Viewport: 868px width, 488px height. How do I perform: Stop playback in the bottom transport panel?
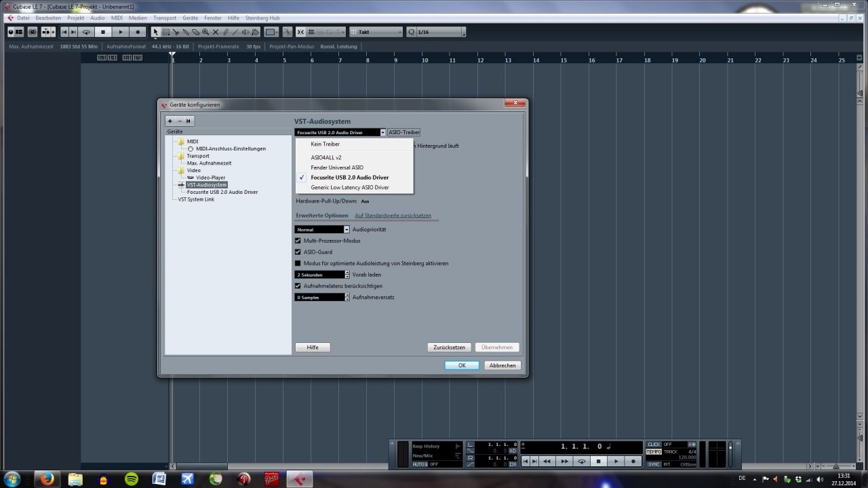click(599, 461)
